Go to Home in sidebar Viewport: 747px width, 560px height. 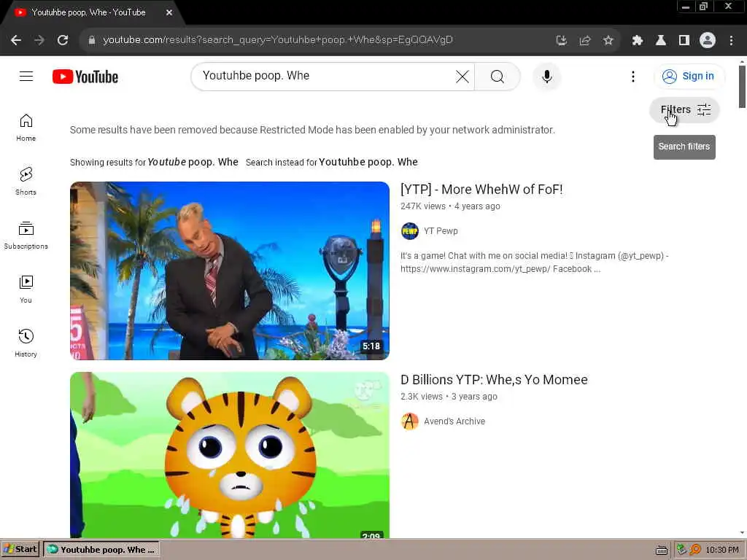26,128
